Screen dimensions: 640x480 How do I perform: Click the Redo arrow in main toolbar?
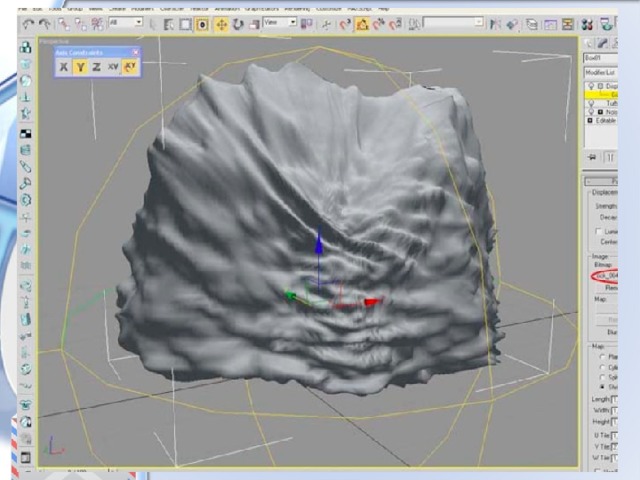click(44, 22)
